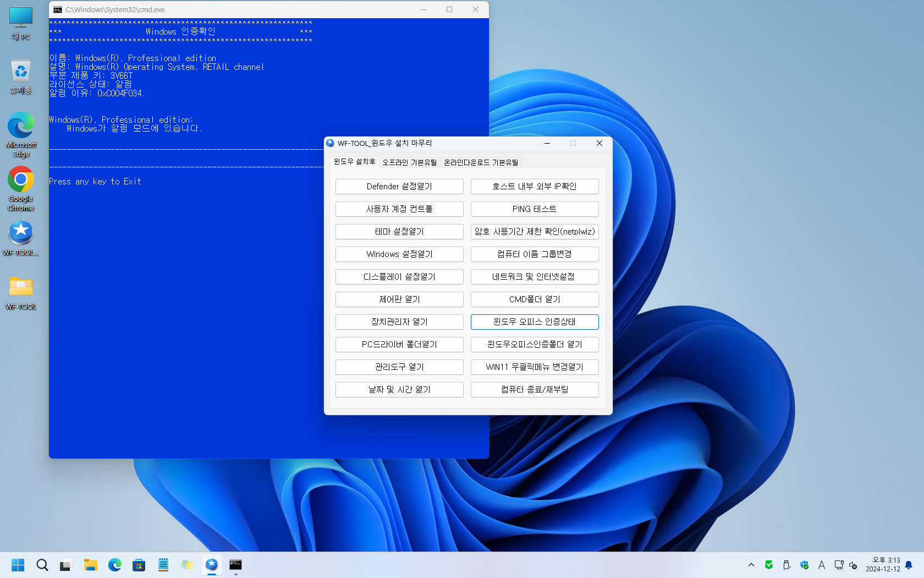924x578 pixels.
Task: Switch to the 온라인다운로드 기본유틸 tab
Action: [x=481, y=162]
